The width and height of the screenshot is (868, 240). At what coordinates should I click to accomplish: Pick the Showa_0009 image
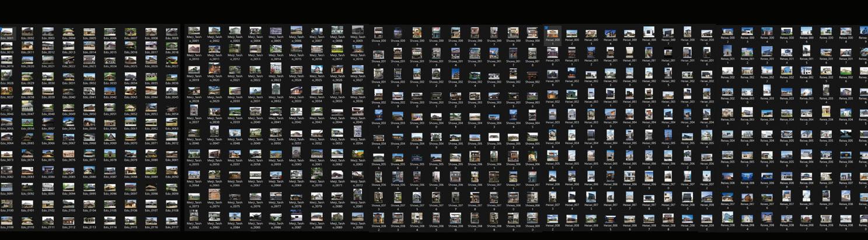532,31
